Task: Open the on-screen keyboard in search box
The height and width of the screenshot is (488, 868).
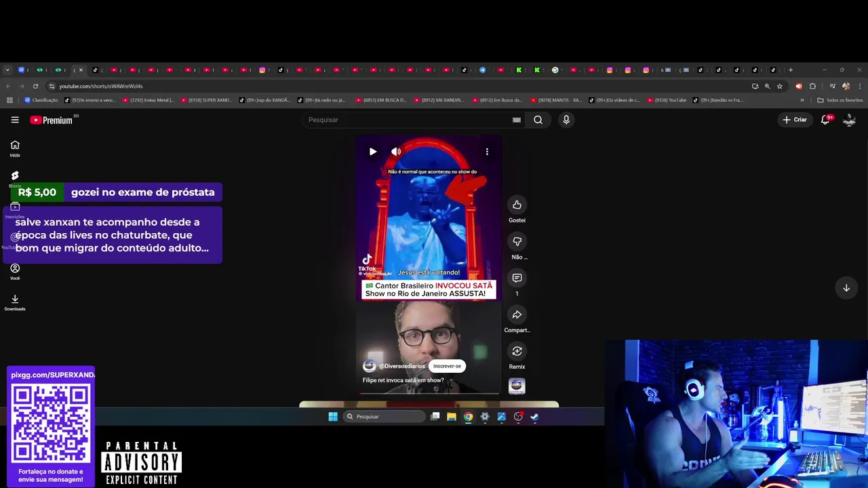Action: [517, 120]
